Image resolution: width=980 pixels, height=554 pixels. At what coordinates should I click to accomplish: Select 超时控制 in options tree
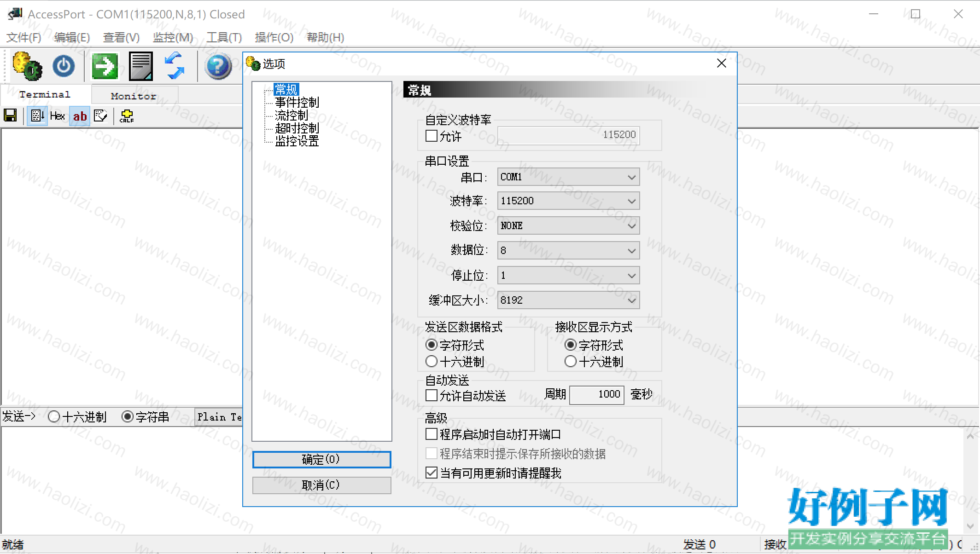297,128
